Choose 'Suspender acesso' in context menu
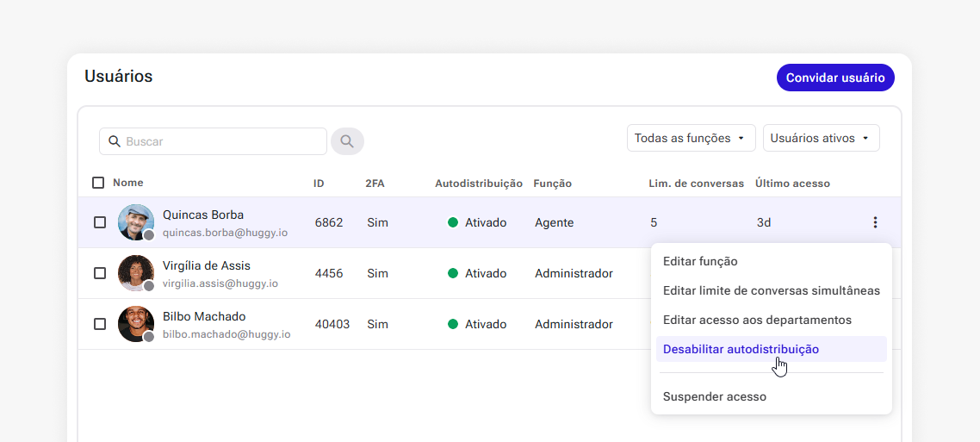Image resolution: width=980 pixels, height=442 pixels. pos(714,396)
